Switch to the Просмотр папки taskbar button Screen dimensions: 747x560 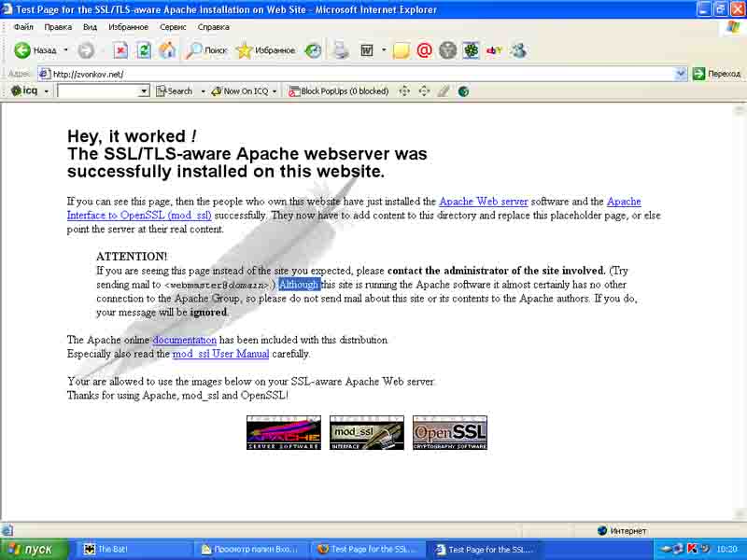click(x=250, y=550)
